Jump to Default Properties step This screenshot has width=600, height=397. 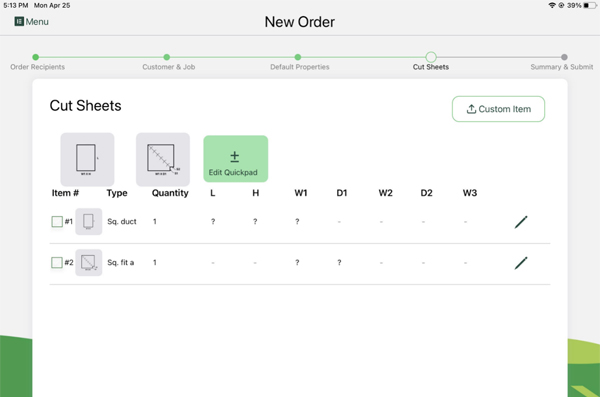pos(298,57)
